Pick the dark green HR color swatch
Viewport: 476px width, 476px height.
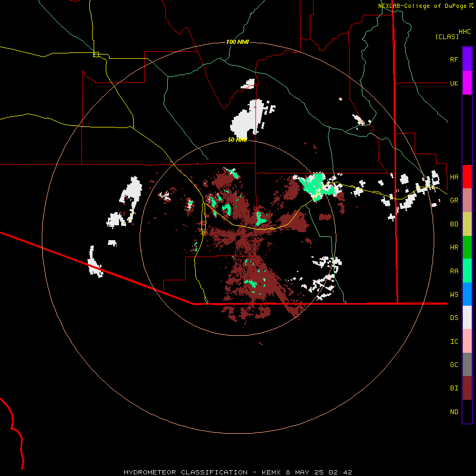pyautogui.click(x=467, y=248)
